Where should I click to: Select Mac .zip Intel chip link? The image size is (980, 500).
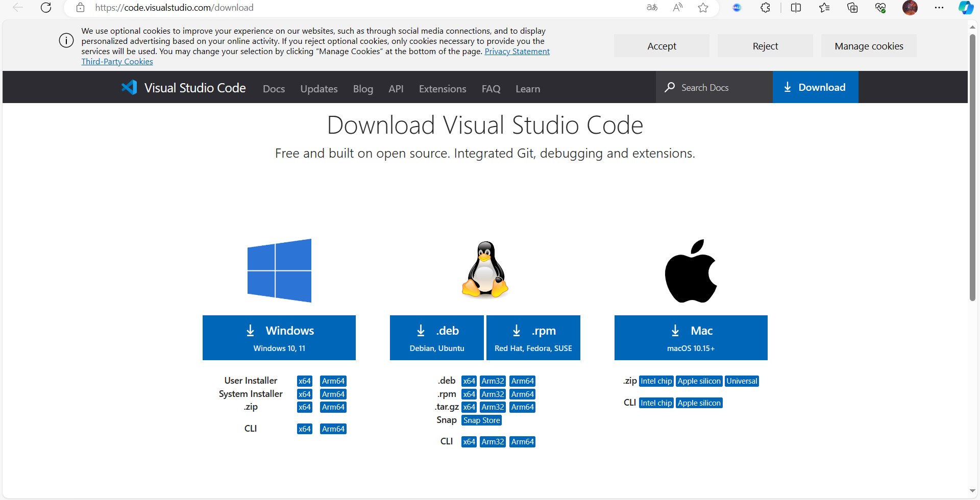[656, 381]
